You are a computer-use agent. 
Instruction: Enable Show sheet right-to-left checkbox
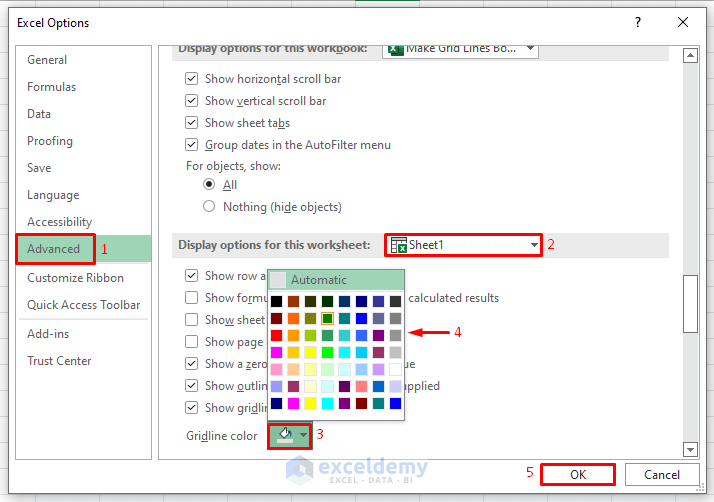point(191,319)
